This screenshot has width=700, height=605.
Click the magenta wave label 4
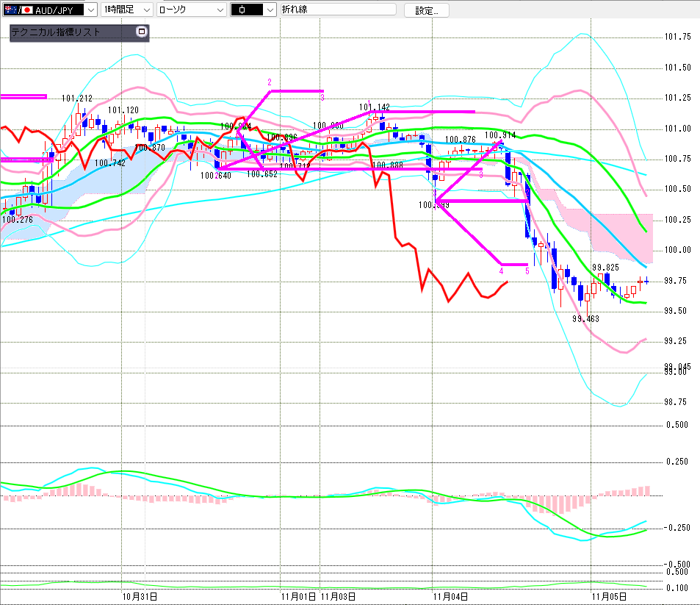coord(501,271)
